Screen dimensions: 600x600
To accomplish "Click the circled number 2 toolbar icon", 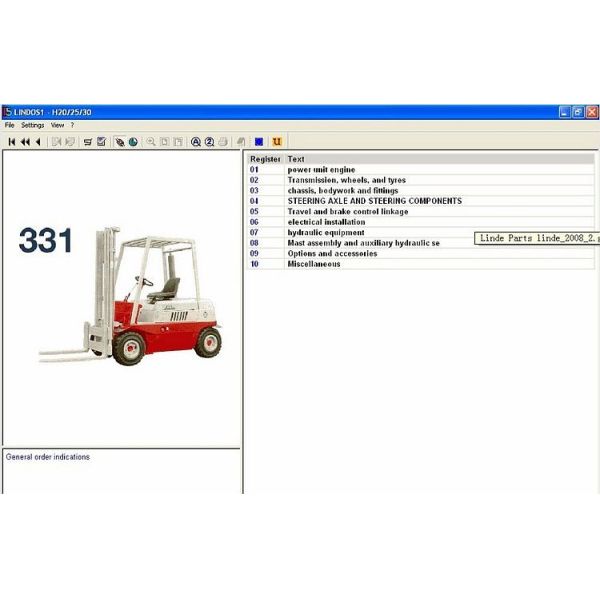I will 210,142.
